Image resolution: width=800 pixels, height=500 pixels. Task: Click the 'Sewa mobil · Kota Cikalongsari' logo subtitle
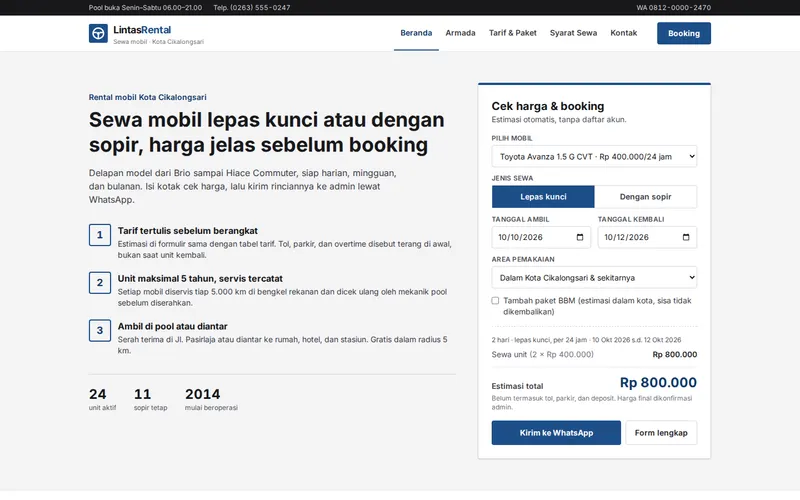coord(158,42)
